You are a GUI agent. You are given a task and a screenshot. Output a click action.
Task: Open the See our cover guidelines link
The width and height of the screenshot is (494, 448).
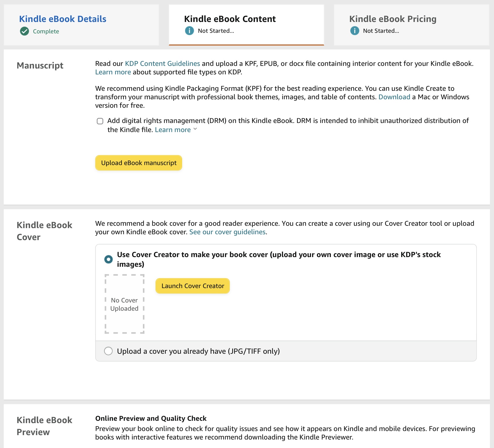(x=228, y=232)
